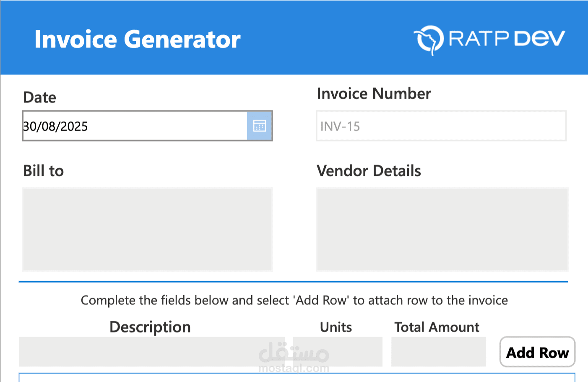The image size is (588, 382).
Task: Click the Total Amount field
Action: tap(438, 352)
